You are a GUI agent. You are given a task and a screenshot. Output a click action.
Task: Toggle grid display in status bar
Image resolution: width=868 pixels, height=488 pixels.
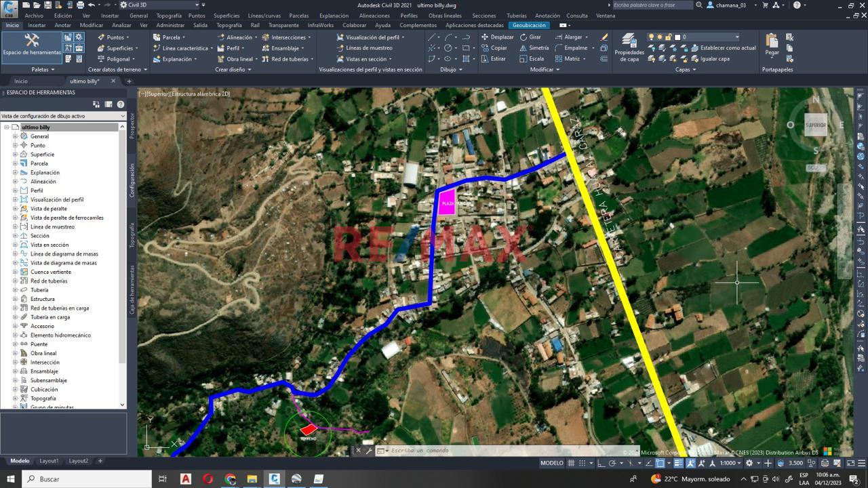tap(572, 463)
